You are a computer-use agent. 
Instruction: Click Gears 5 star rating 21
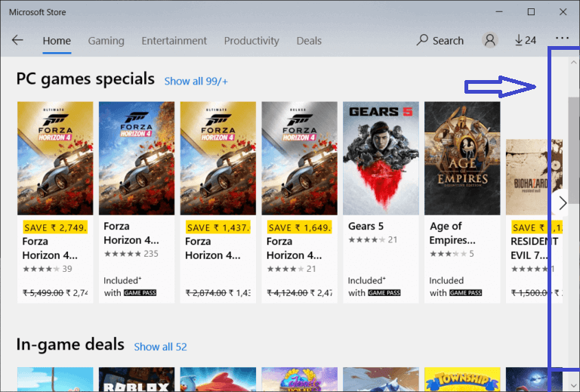pos(373,240)
